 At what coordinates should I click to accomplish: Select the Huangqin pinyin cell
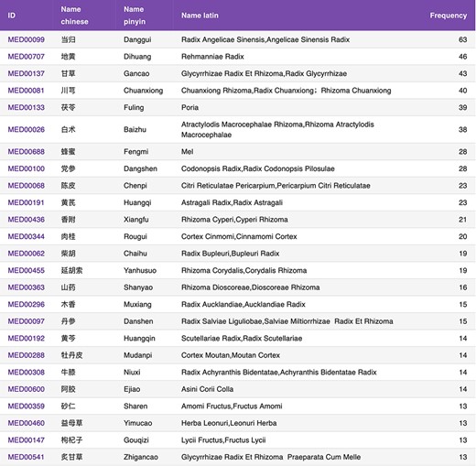[139, 339]
